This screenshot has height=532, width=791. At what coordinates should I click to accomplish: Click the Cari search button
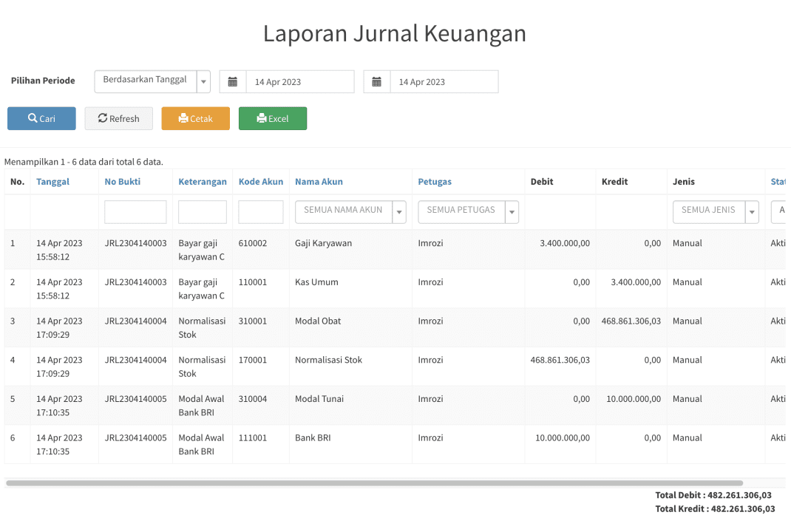(41, 118)
